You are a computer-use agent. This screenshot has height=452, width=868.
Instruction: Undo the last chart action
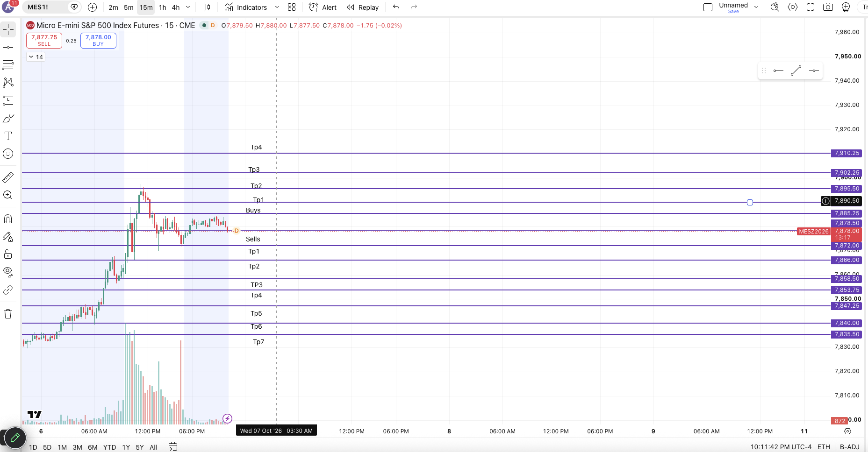396,7
